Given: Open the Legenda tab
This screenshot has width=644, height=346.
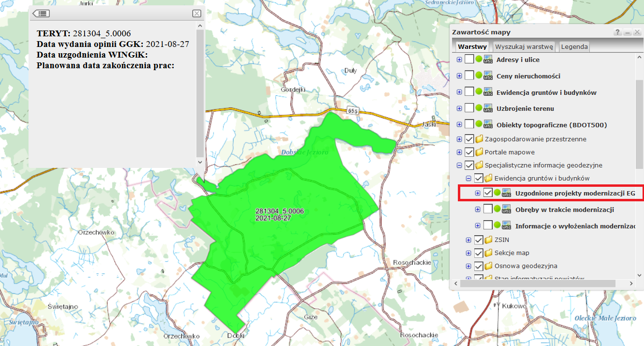Looking at the screenshot, I should click(x=574, y=47).
